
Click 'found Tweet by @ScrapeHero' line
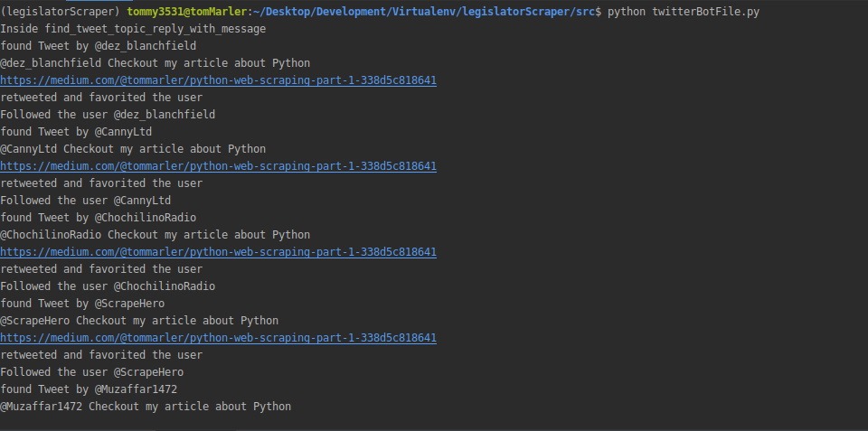82,304
